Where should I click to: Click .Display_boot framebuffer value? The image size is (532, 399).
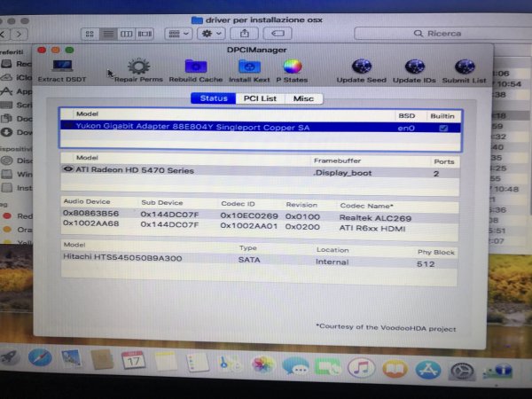(x=342, y=173)
